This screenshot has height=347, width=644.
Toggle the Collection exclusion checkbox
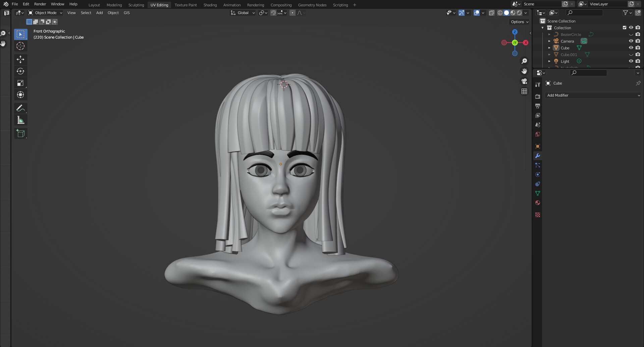(625, 28)
